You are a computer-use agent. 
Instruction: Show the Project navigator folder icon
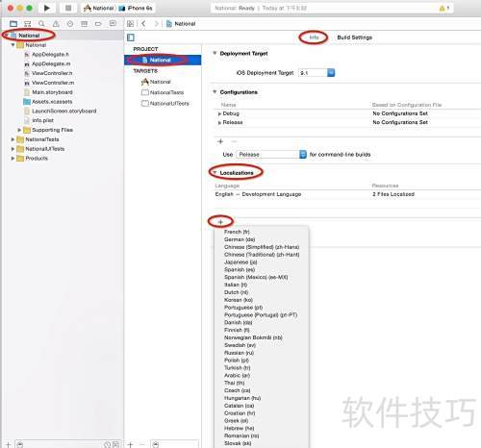tap(13, 24)
